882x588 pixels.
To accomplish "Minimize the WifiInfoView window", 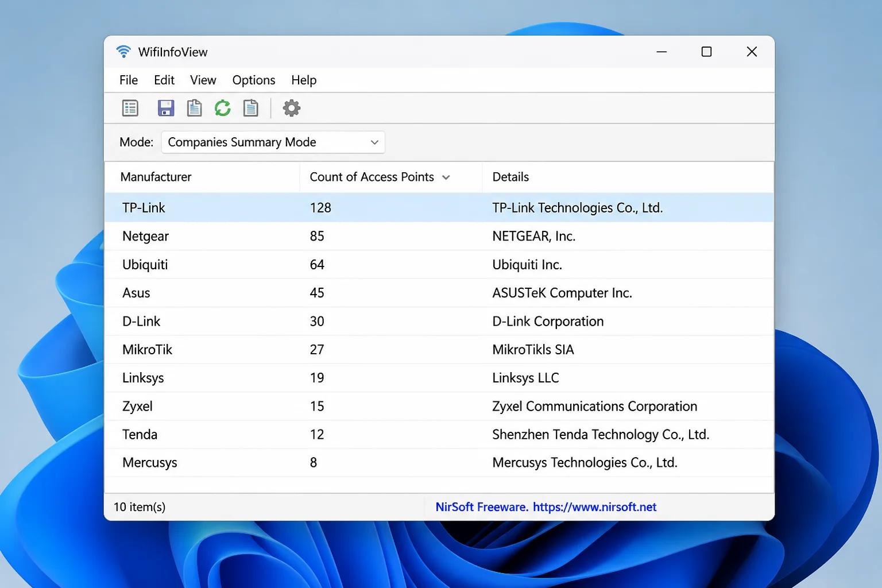I will pos(661,52).
